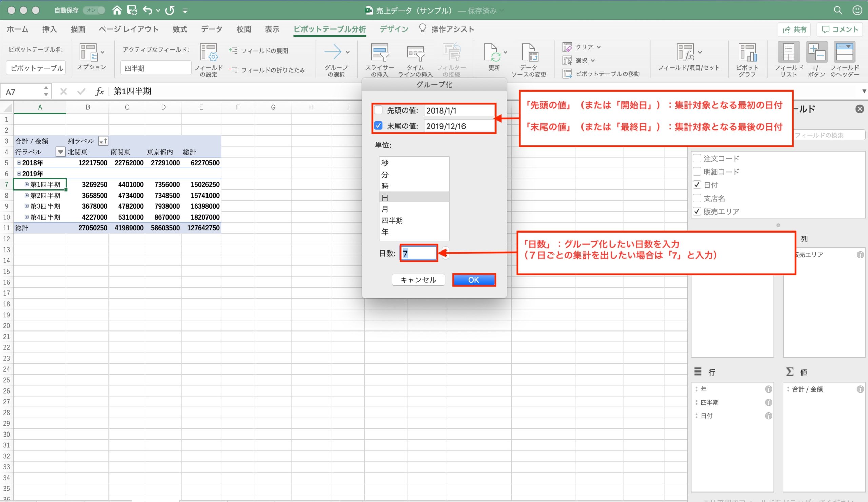This screenshot has height=502, width=868.
Task: Enable the 先頭の値 checkbox
Action: coord(378,110)
